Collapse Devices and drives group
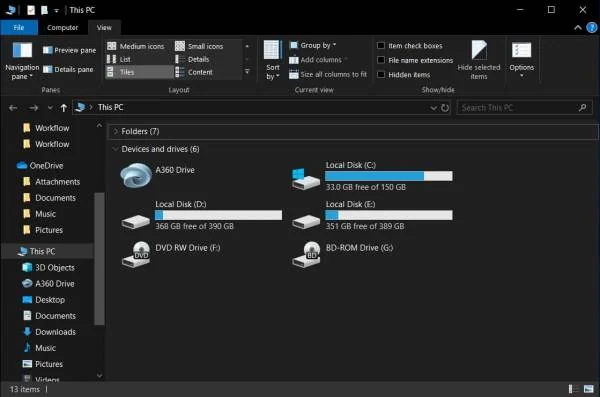 pos(115,149)
